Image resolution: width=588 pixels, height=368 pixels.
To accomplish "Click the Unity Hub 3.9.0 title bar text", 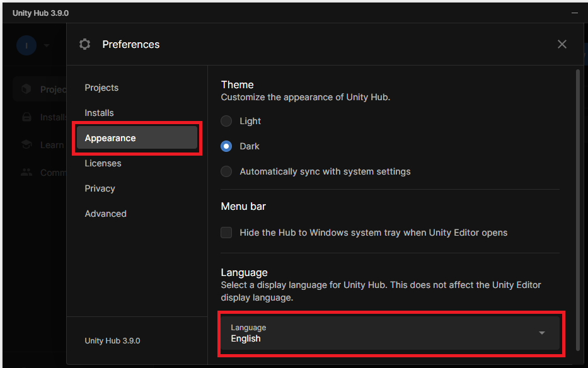I will tap(40, 13).
